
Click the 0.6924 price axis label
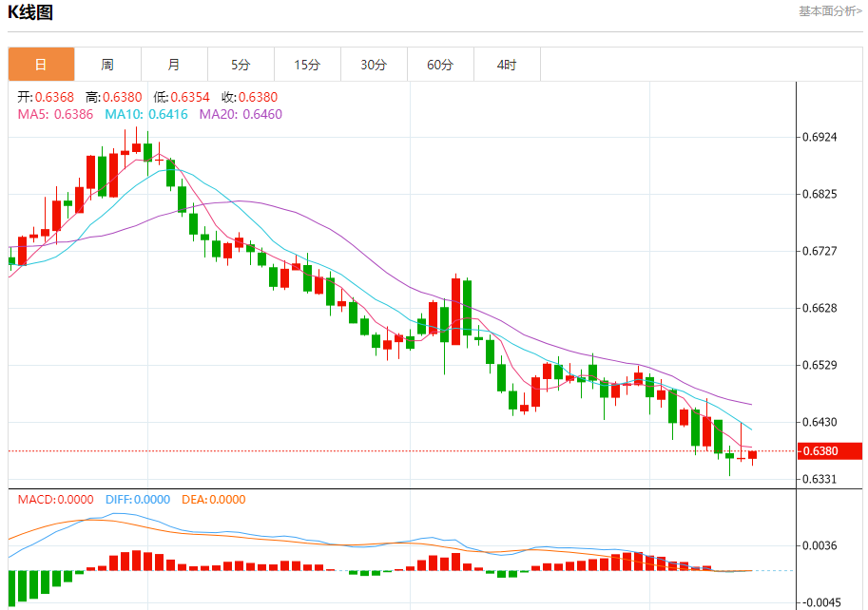(820, 137)
